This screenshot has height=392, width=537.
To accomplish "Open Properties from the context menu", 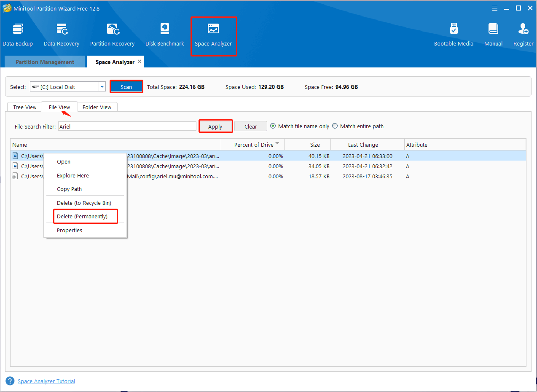I will 85,230.
